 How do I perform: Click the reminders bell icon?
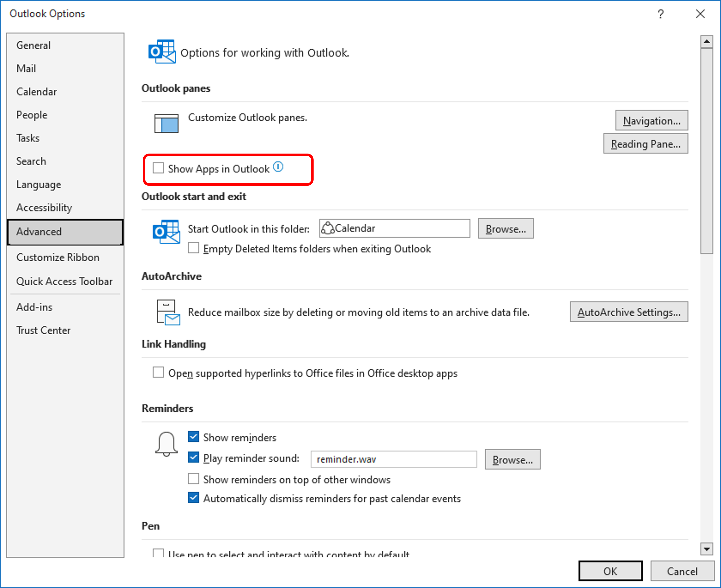166,444
